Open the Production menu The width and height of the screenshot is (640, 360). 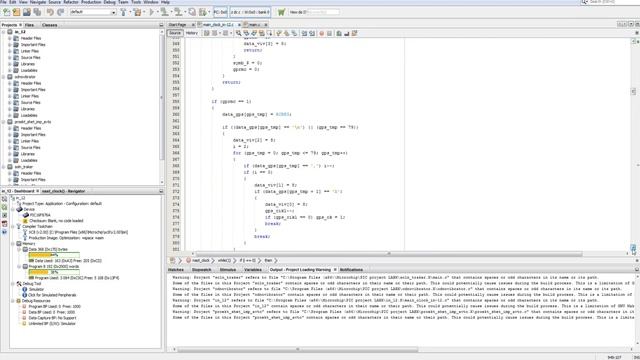[x=91, y=2]
